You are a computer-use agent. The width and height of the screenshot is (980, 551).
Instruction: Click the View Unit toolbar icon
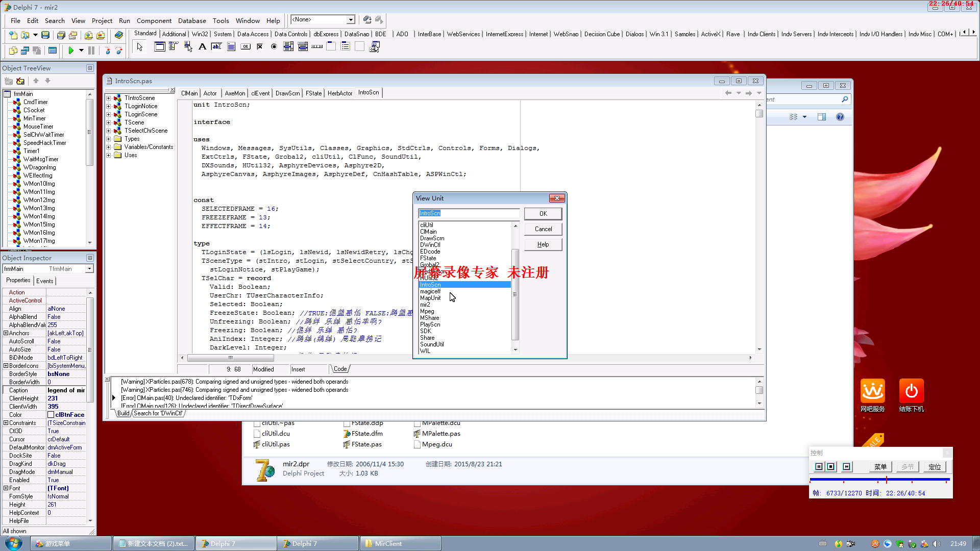(13, 51)
